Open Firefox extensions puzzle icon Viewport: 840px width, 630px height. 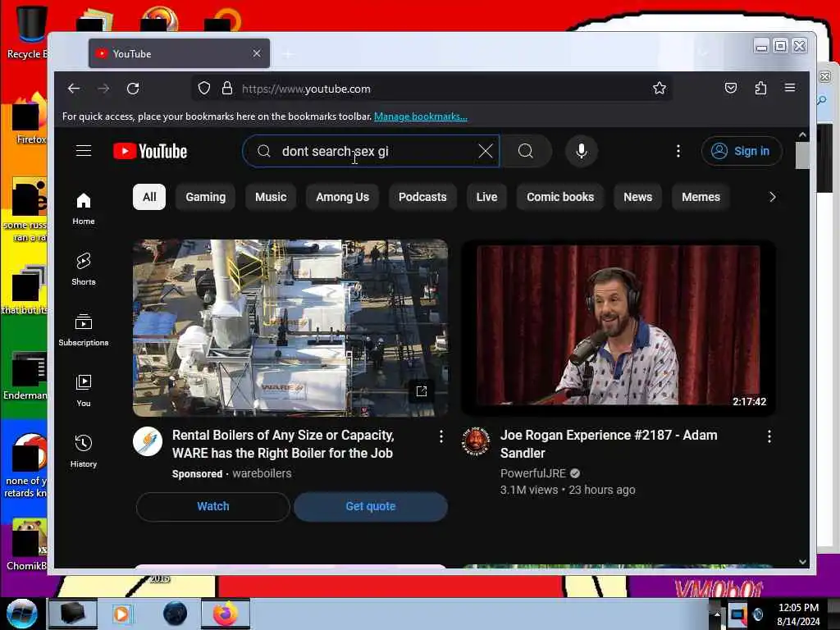click(x=760, y=88)
